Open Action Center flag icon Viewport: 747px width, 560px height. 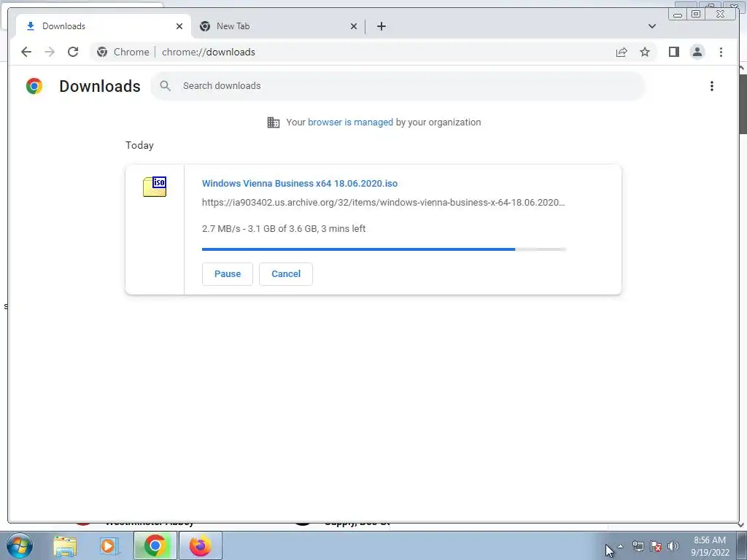click(x=656, y=547)
